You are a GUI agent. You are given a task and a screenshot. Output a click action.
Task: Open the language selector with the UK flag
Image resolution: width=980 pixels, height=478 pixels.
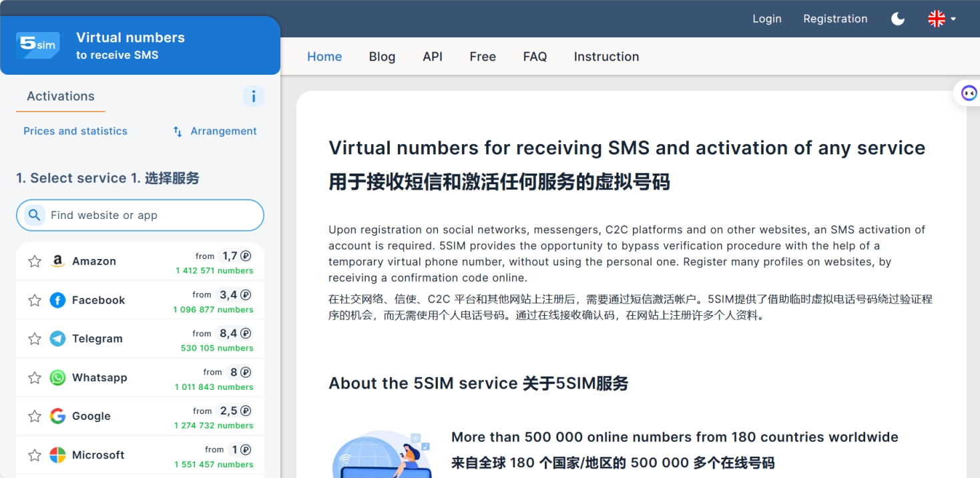[x=937, y=19]
